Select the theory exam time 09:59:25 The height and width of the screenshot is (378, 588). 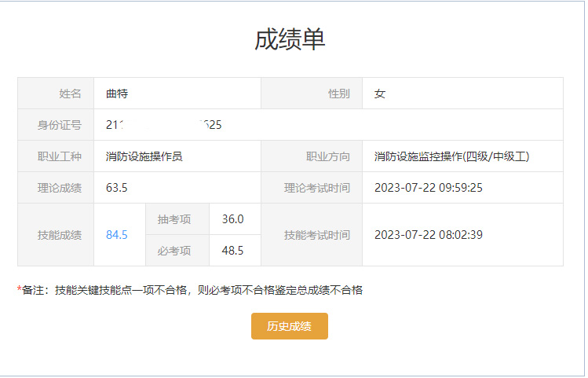click(428, 188)
